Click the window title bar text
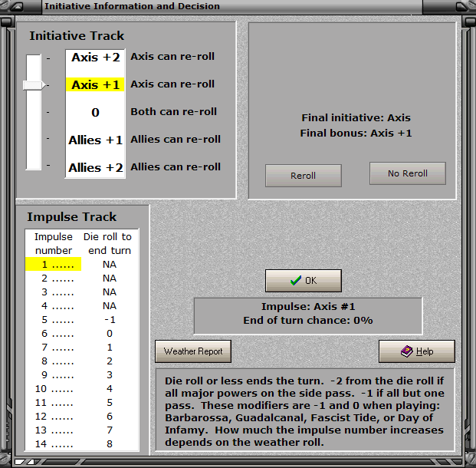 coord(132,6)
